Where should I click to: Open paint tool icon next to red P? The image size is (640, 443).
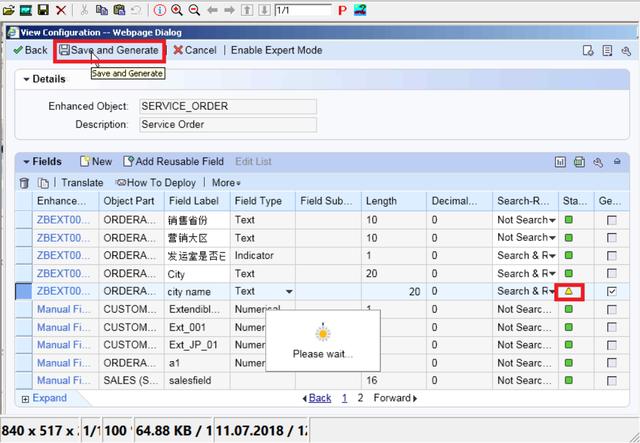(x=360, y=10)
